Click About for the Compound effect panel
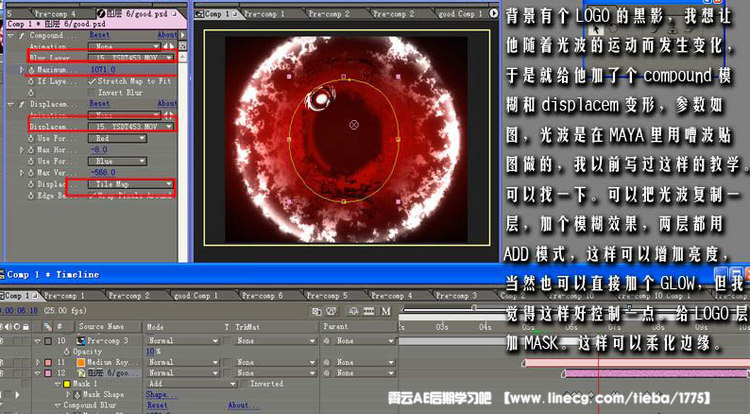Viewport: 750px width, 414px height. coord(167,35)
